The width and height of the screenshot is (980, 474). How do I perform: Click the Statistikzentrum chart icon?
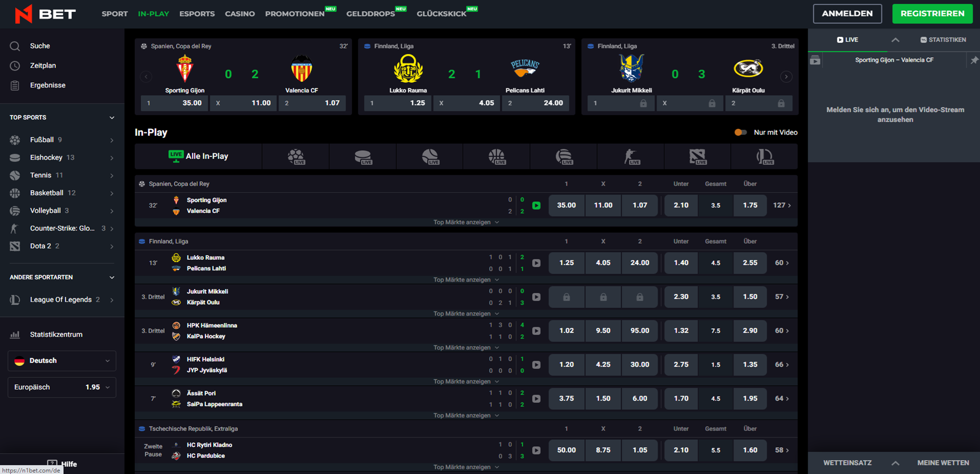point(15,335)
